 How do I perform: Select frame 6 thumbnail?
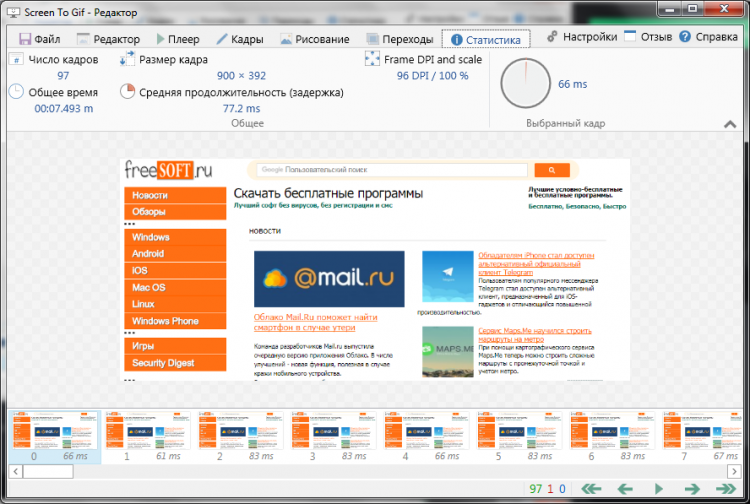(612, 437)
